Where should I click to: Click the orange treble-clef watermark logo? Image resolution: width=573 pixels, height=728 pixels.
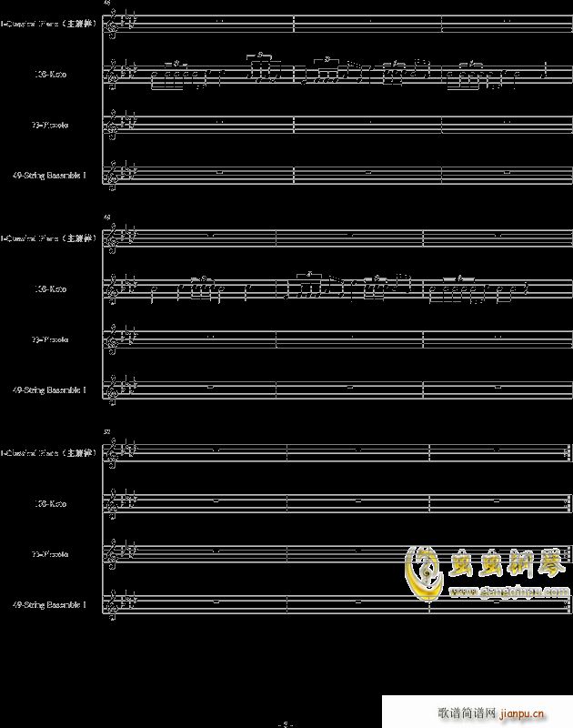tap(423, 571)
